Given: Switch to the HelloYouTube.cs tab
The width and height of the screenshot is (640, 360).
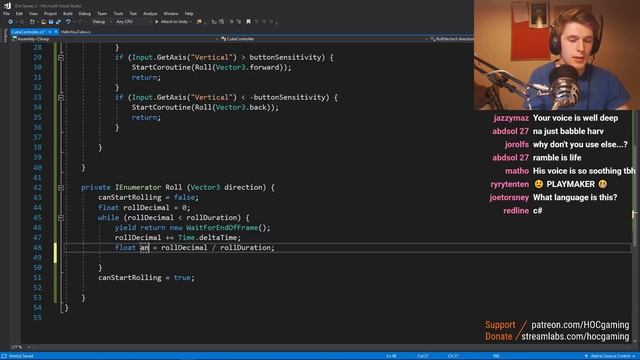Looking at the screenshot, I should pos(76,32).
